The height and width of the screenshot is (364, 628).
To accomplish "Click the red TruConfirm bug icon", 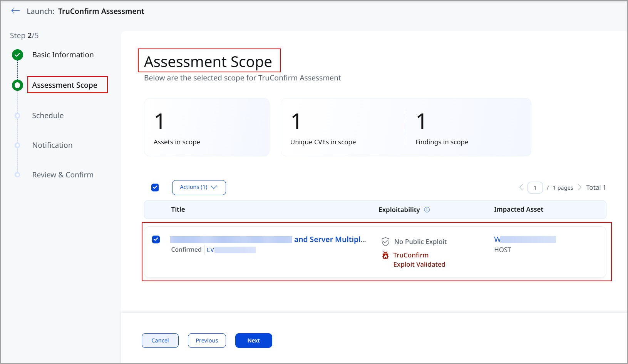I will point(385,255).
